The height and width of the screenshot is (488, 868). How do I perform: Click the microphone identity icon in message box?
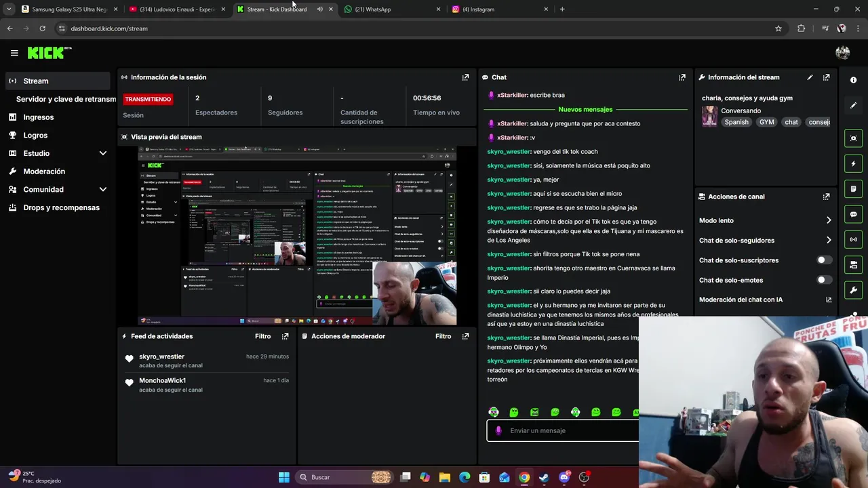498,430
